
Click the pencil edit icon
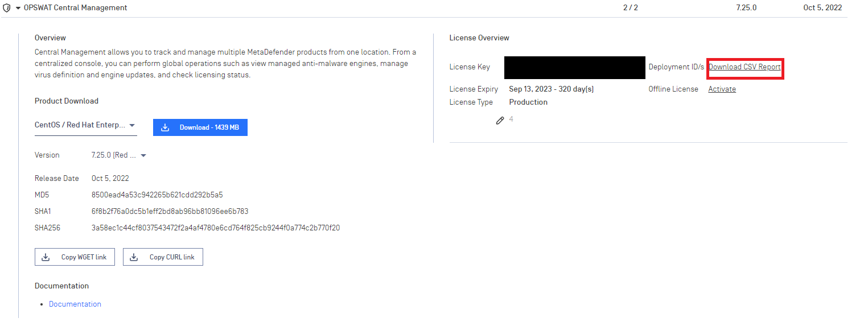tap(500, 121)
